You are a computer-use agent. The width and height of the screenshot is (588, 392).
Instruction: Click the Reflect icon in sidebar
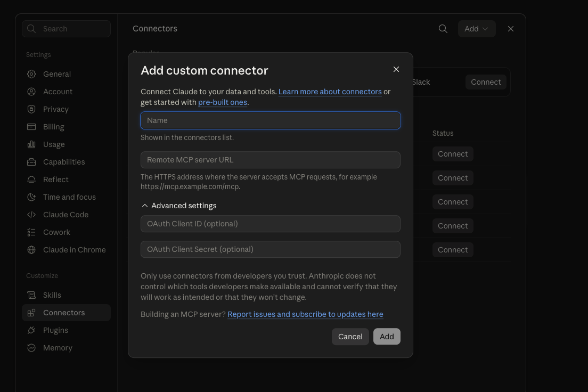tap(31, 179)
